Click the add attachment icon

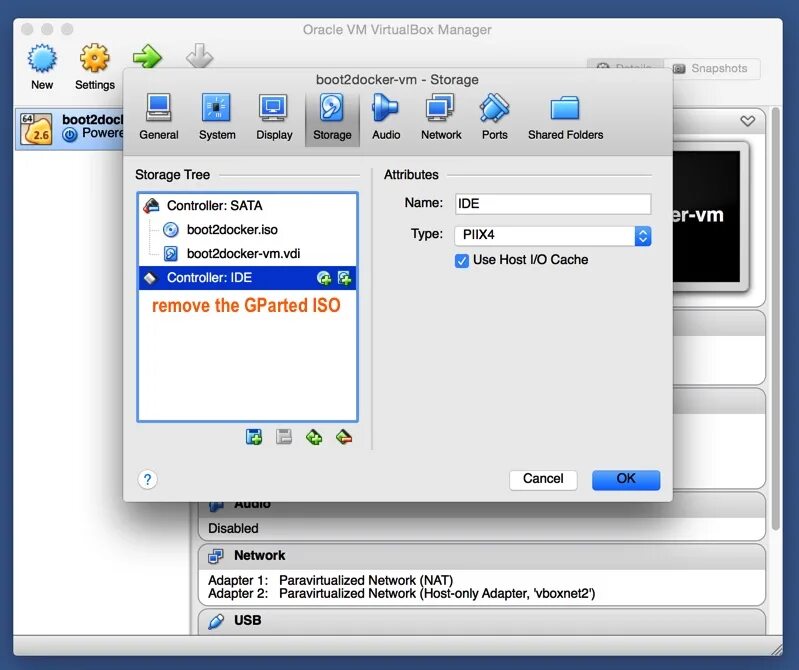point(314,437)
